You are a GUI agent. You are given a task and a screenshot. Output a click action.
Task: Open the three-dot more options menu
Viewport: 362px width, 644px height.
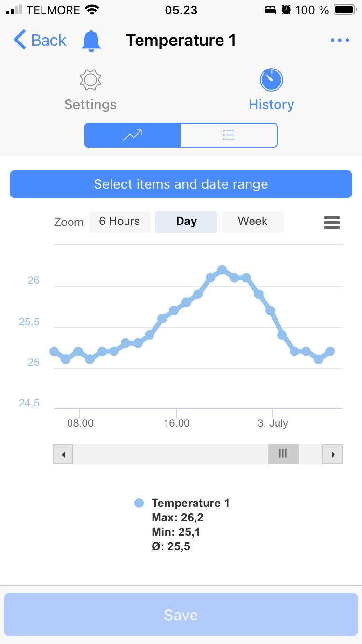340,41
